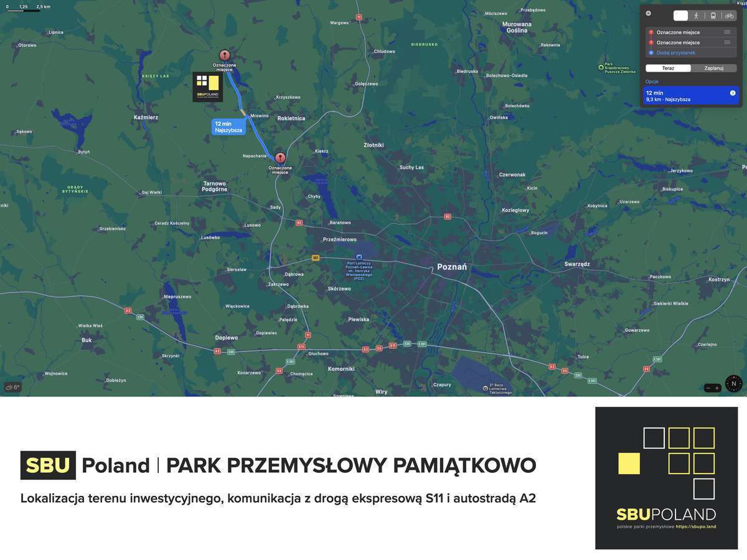747x560 pixels.
Task: Click the scale bar showing 2,5 km
Action: [x=28, y=9]
